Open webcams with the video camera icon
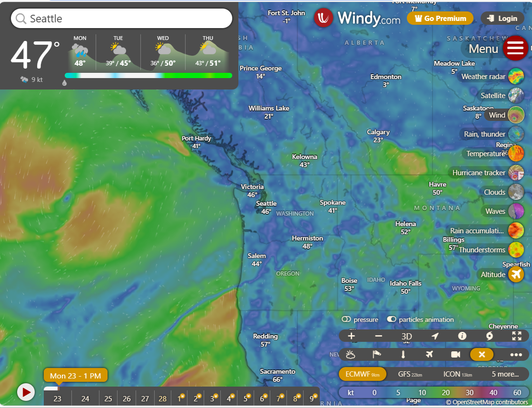 coord(455,355)
